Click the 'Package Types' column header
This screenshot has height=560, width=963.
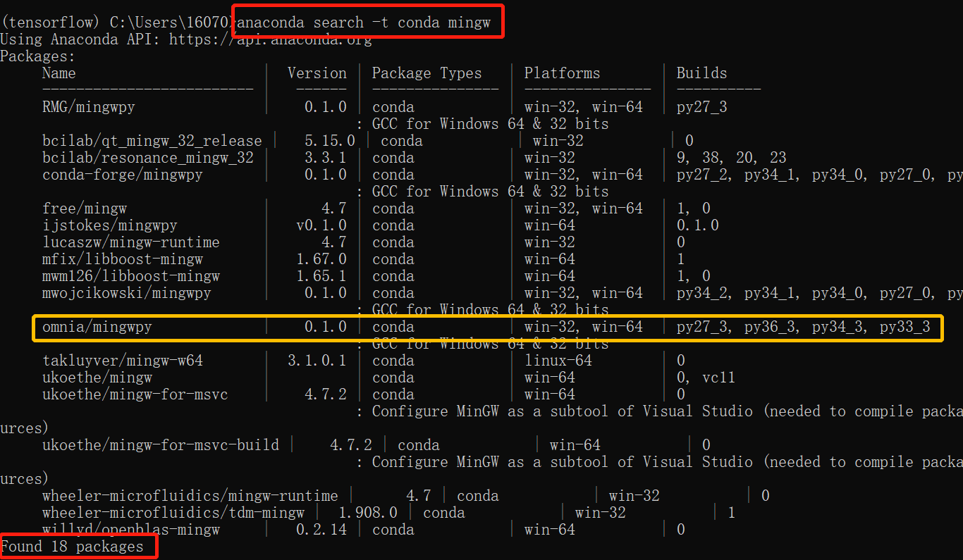(x=427, y=73)
